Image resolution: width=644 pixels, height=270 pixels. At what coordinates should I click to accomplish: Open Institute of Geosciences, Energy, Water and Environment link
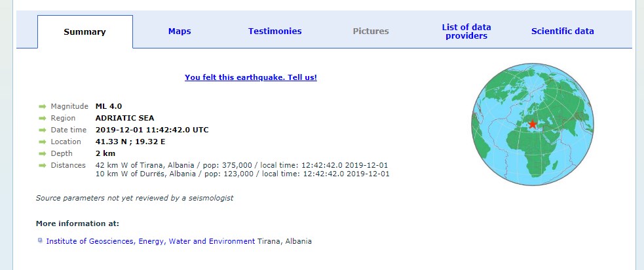tap(150, 241)
